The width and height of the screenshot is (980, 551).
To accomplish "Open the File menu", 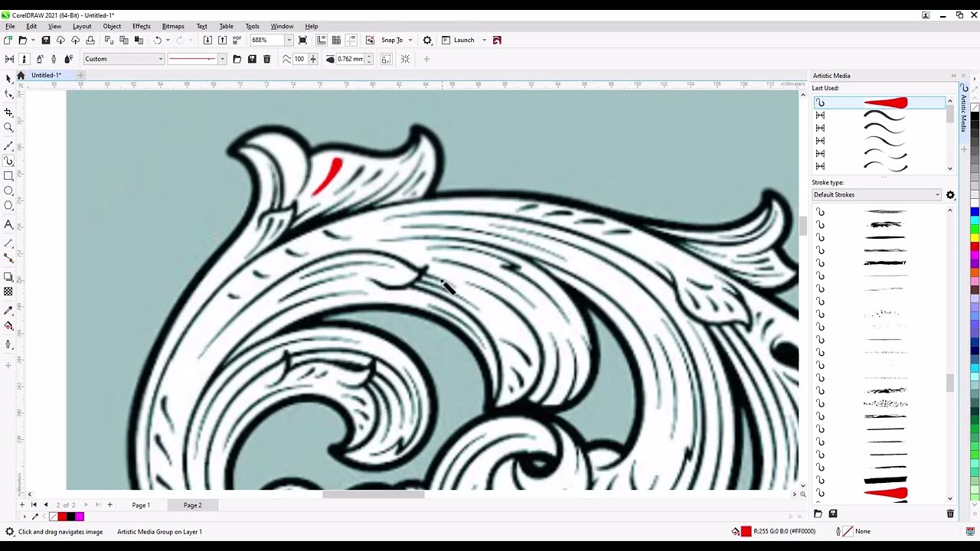I will click(x=10, y=26).
